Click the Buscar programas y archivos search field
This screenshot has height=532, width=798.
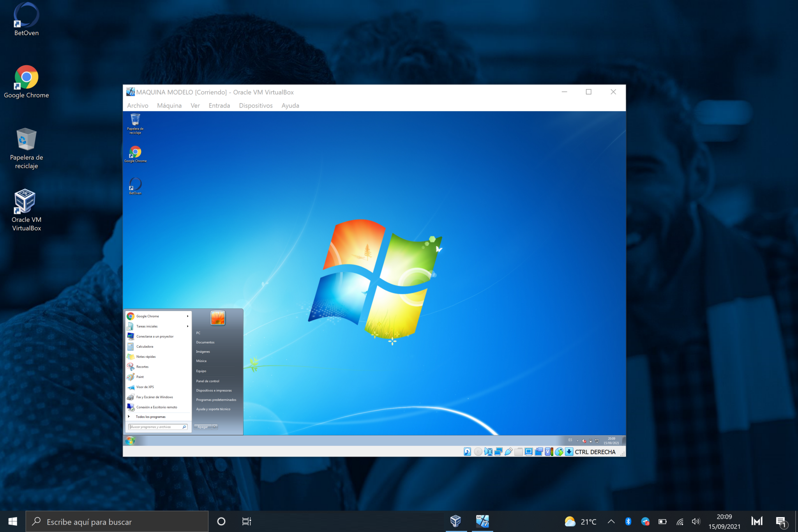point(158,427)
